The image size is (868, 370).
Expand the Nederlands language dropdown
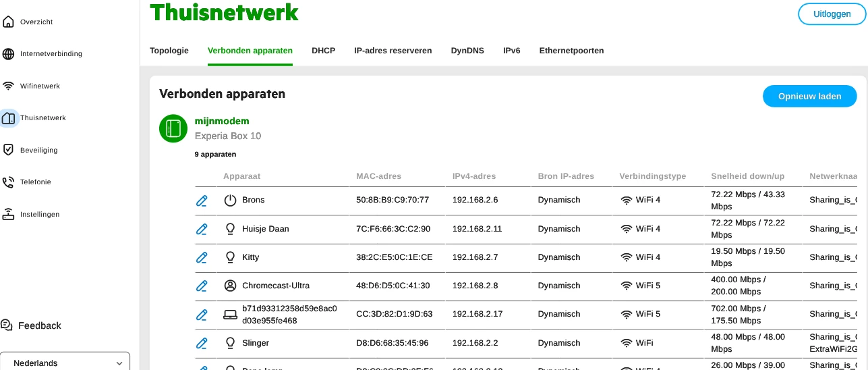pyautogui.click(x=65, y=363)
